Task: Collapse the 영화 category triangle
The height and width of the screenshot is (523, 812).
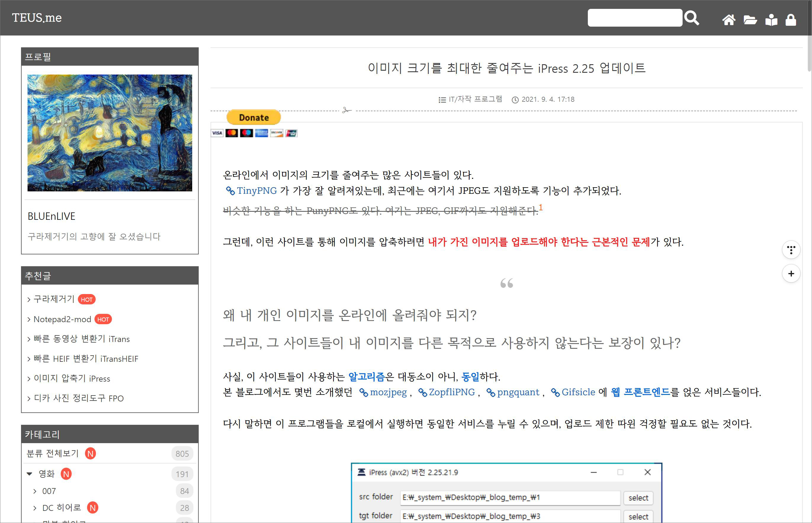Action: click(x=30, y=474)
